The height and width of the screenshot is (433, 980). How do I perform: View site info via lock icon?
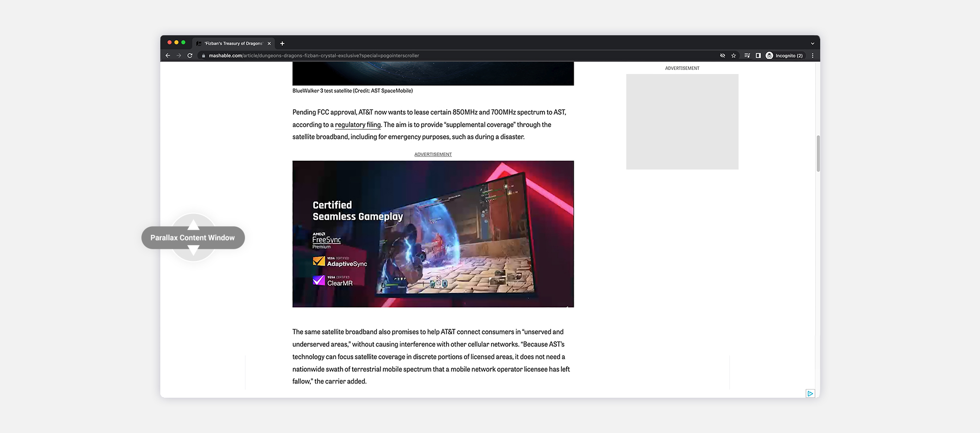pyautogui.click(x=204, y=56)
